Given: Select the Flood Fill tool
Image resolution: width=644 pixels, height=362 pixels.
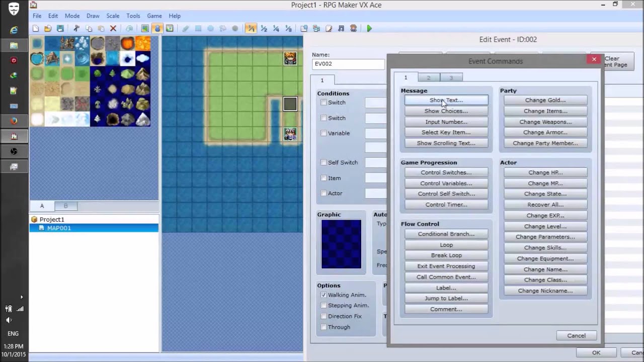Looking at the screenshot, I should [x=223, y=29].
